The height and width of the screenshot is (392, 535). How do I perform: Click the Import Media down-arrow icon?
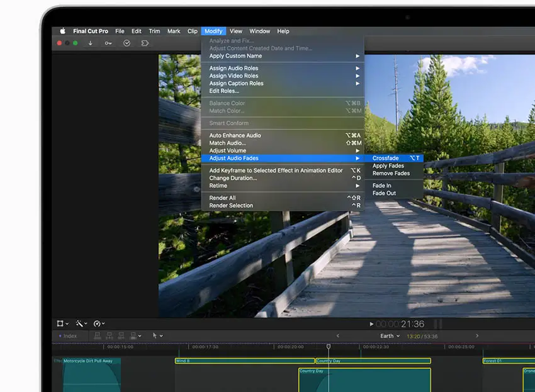(x=91, y=43)
